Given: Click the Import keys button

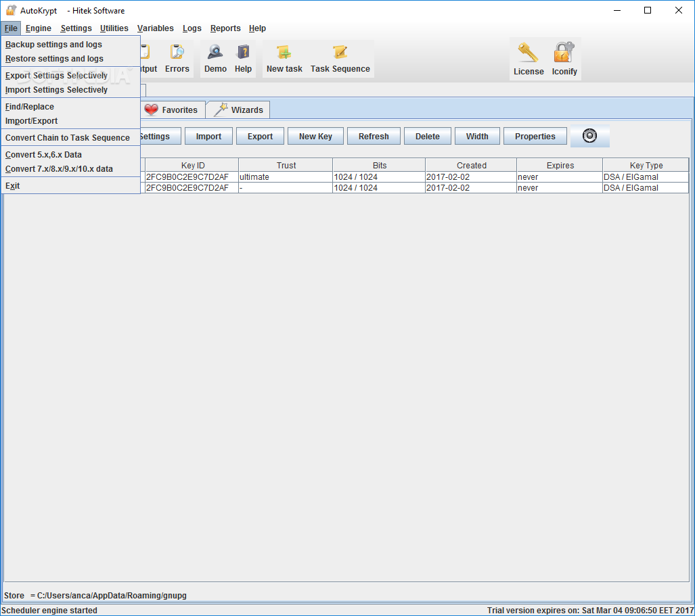Looking at the screenshot, I should tap(208, 137).
